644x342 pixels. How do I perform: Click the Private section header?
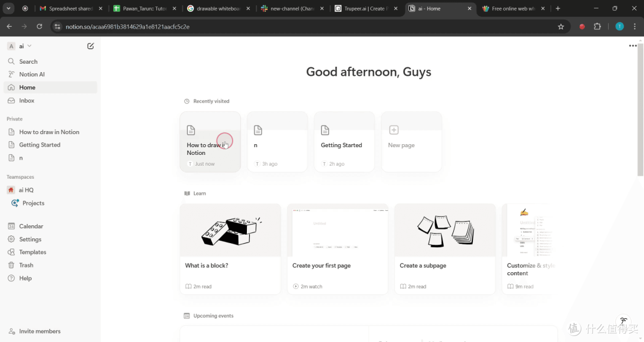[x=15, y=119]
